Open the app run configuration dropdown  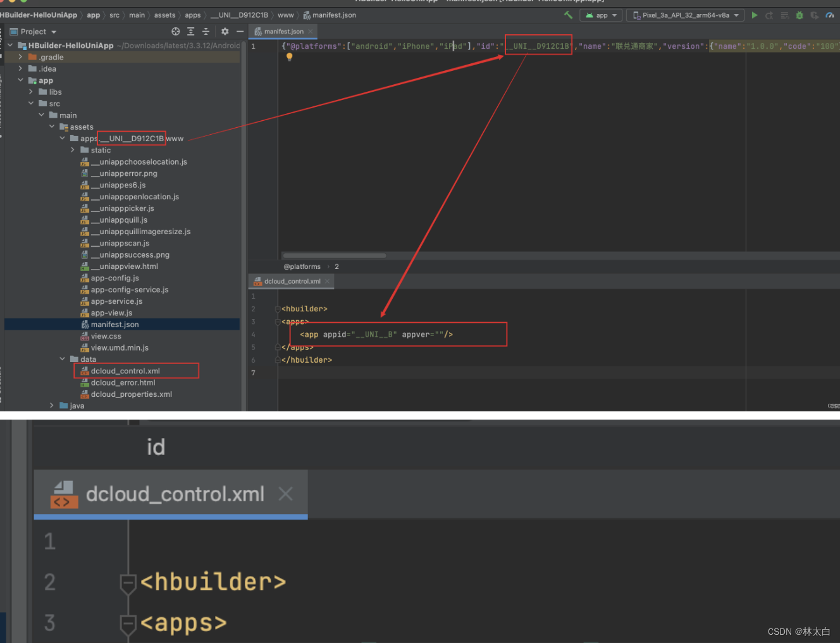(601, 15)
